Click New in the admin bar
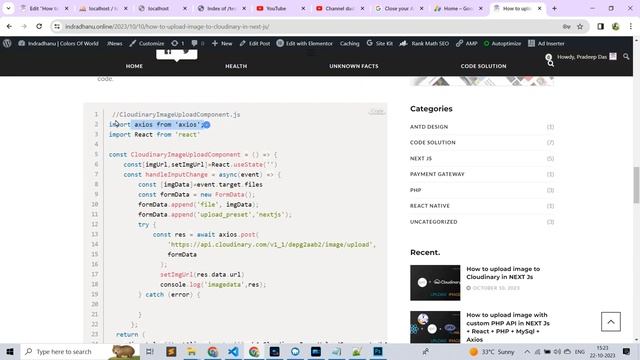Screen dimensions: 640x360 tap(222, 43)
